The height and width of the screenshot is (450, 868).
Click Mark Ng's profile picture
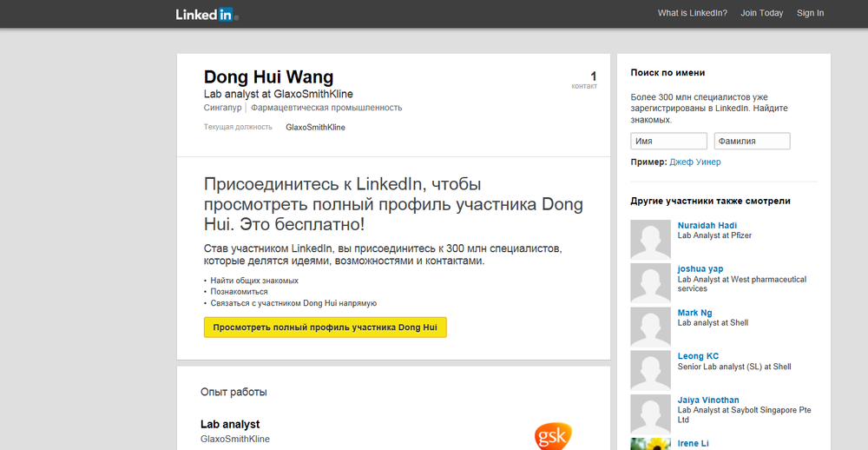coord(651,328)
